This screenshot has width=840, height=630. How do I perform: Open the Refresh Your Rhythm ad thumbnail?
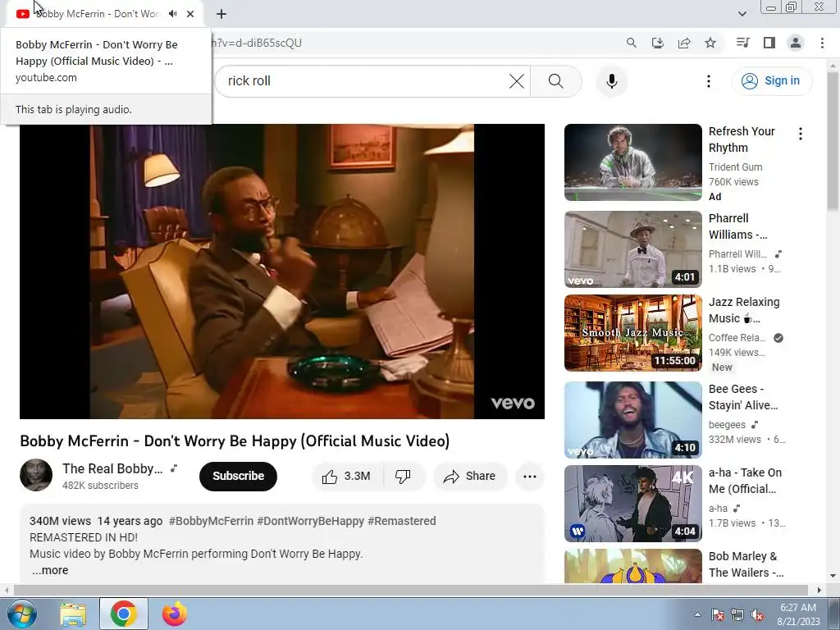click(x=632, y=162)
